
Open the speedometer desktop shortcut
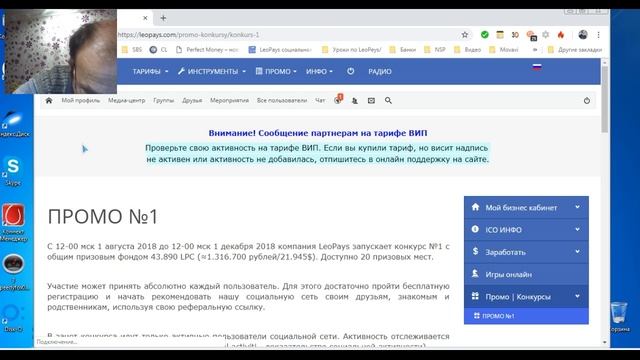point(13,271)
